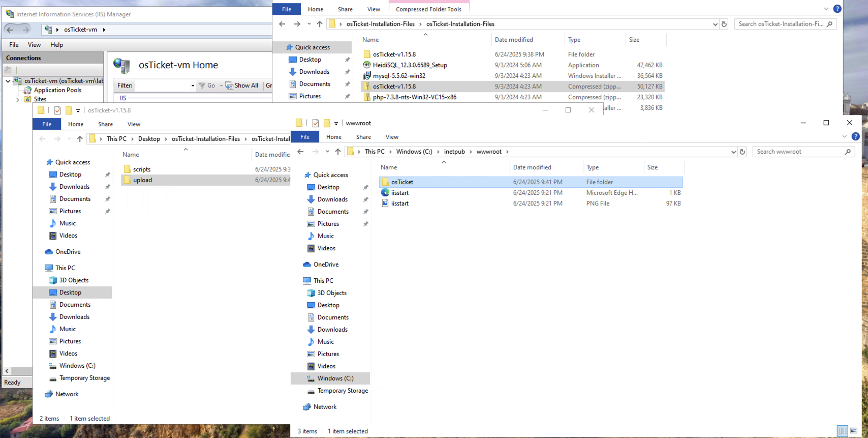Click Windows (C:) in wwwroot breadcrumb

pyautogui.click(x=414, y=152)
